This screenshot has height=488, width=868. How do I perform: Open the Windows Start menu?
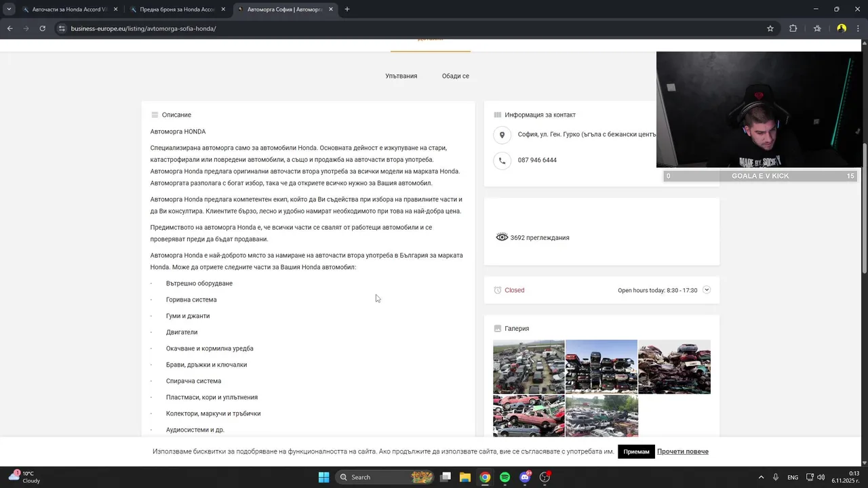[323, 477]
